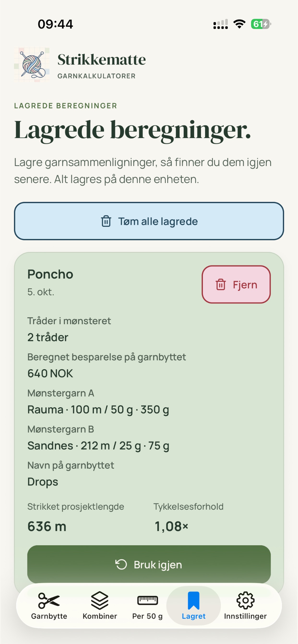Click trash icon in Tøm alle lagrede

click(106, 221)
